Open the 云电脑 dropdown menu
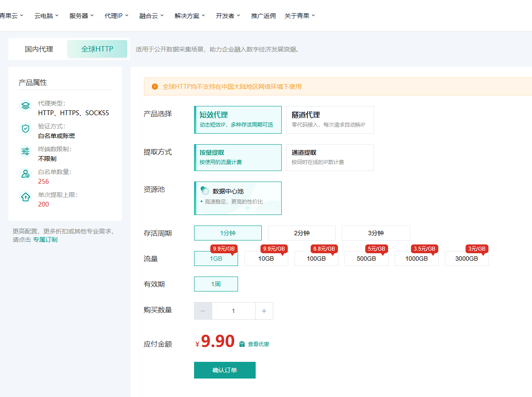532x397 pixels. (x=47, y=15)
